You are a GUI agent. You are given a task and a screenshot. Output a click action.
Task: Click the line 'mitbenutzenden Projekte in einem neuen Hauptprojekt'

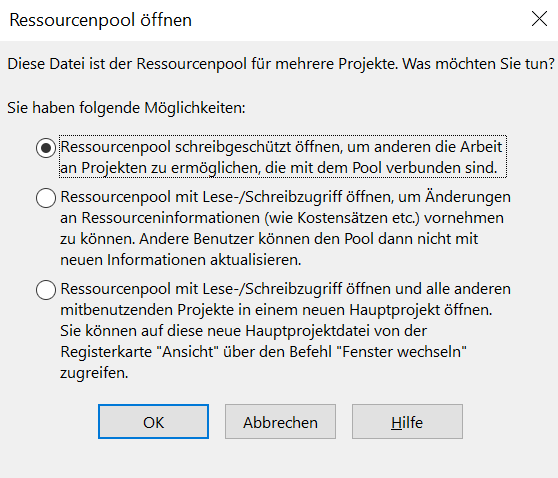pyautogui.click(x=276, y=310)
